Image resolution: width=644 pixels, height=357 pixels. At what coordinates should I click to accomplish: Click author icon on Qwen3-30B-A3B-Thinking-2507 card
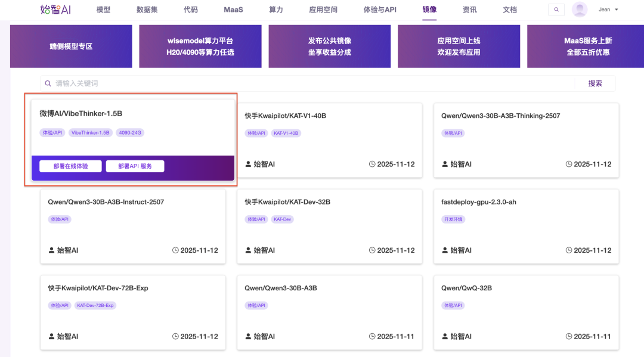click(445, 164)
